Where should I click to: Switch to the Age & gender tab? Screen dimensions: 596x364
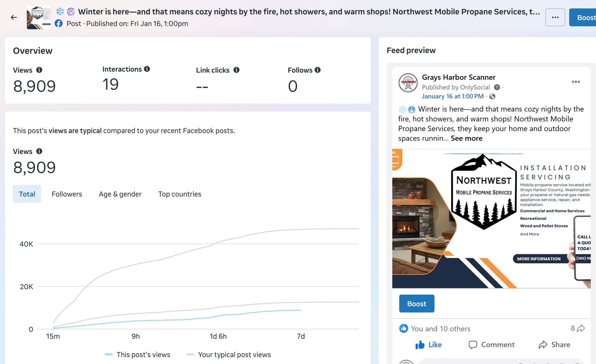tap(120, 194)
